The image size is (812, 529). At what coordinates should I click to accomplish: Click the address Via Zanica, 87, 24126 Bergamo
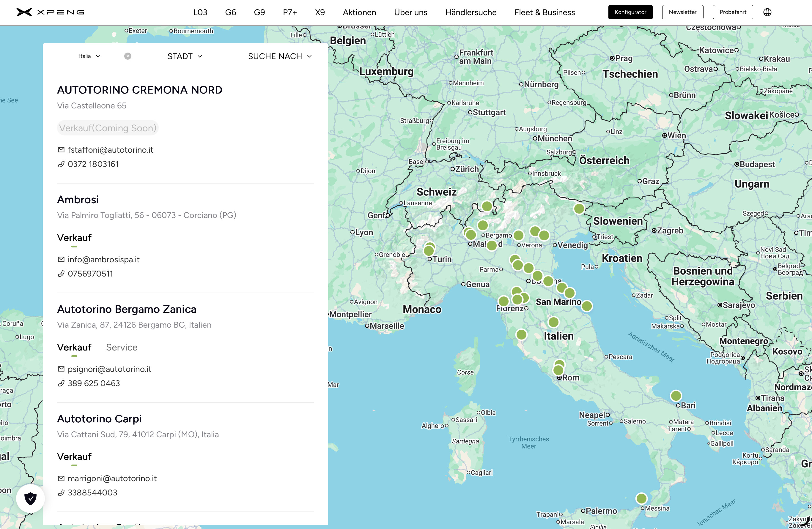tap(134, 325)
